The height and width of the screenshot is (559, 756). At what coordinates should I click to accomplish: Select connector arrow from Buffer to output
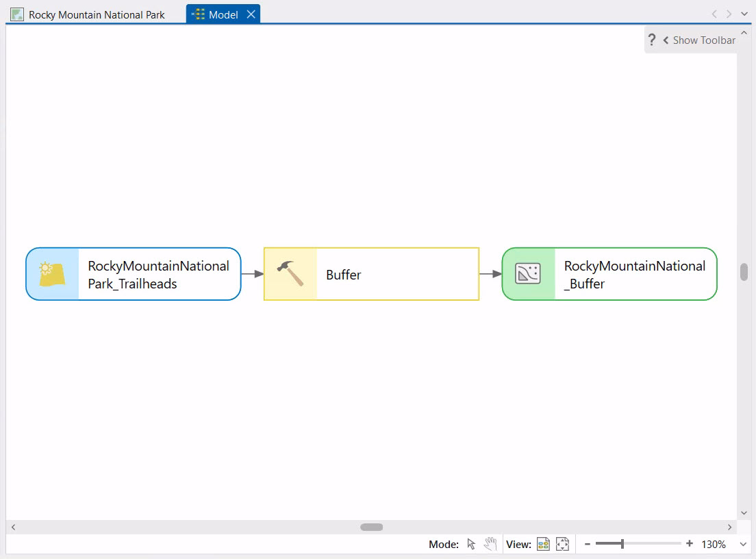(490, 274)
